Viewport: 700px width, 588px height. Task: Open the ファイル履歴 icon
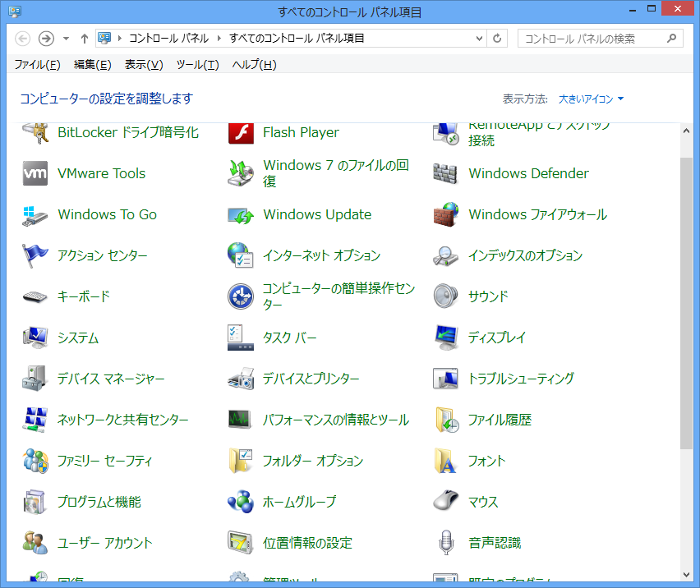(x=446, y=420)
